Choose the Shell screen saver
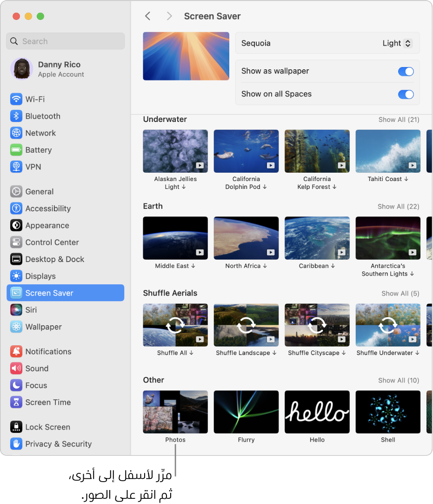The width and height of the screenshot is (433, 504). [x=388, y=412]
